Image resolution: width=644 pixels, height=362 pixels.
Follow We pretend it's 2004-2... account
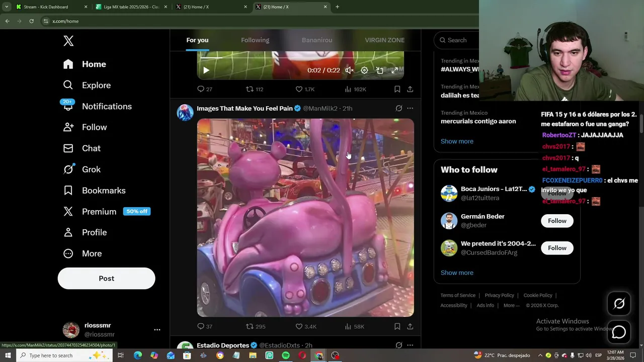[557, 248]
